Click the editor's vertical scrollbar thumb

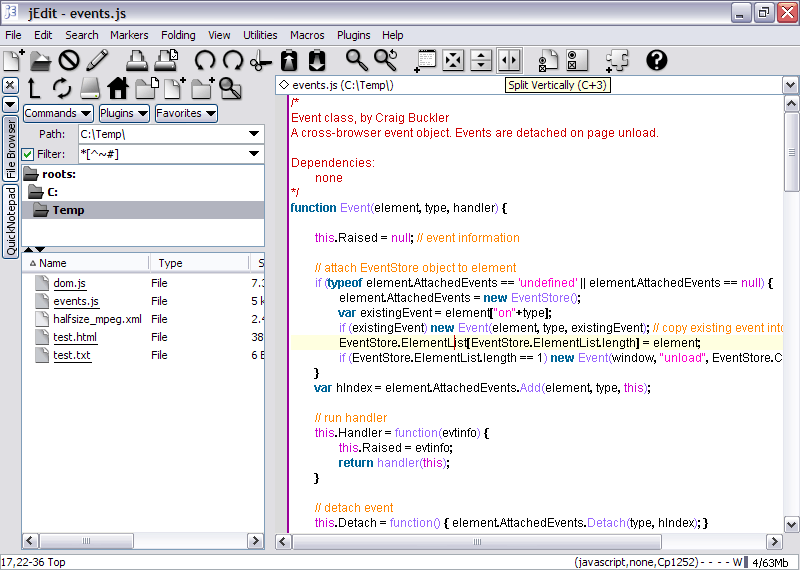tap(791, 152)
